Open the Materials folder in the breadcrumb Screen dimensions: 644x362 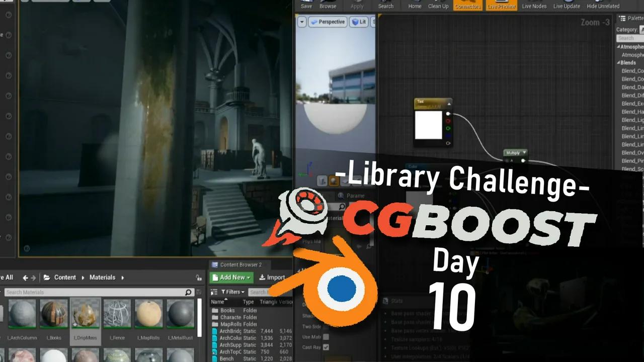tap(102, 277)
